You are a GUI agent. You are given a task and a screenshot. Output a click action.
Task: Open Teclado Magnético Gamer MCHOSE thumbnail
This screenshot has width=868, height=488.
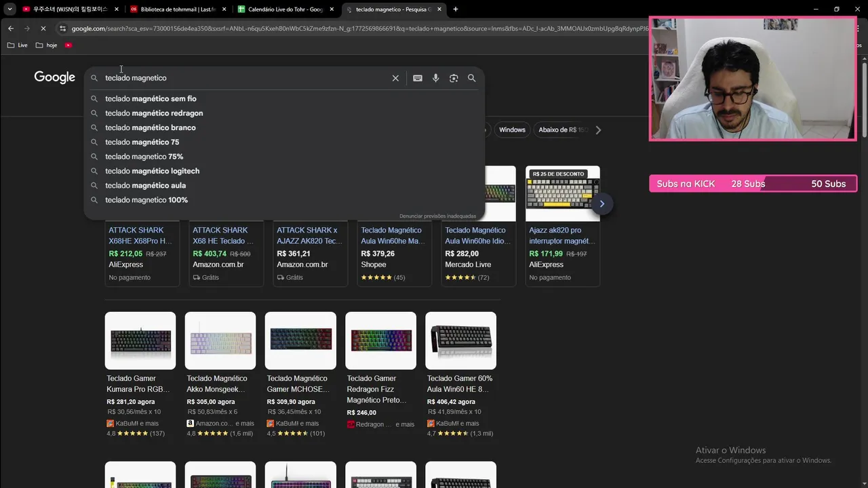[x=300, y=340]
